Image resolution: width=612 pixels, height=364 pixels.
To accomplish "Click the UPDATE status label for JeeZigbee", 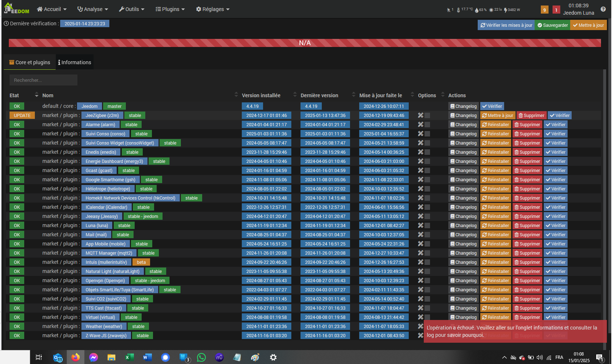I will (22, 115).
